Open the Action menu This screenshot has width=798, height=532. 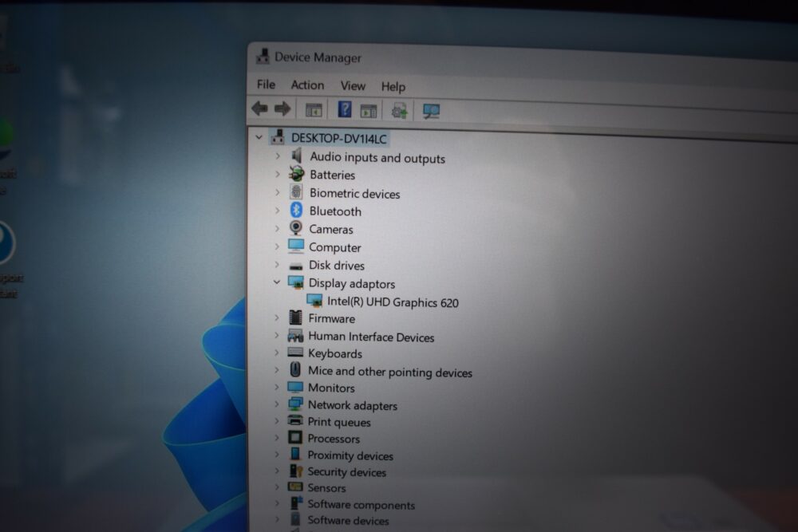pyautogui.click(x=307, y=85)
